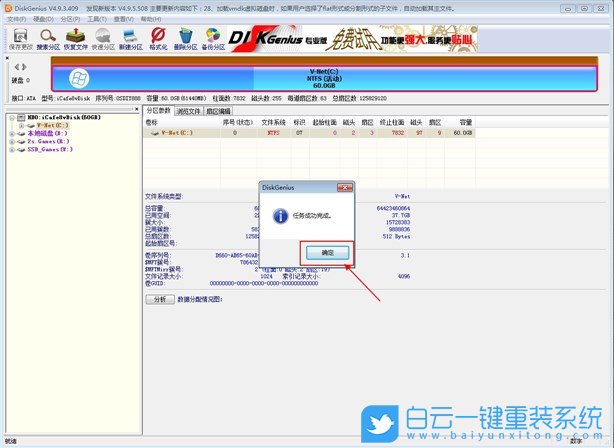The height and width of the screenshot is (448, 614).
Task: Select SSD_Games drive in the tree
Action: click(50, 150)
